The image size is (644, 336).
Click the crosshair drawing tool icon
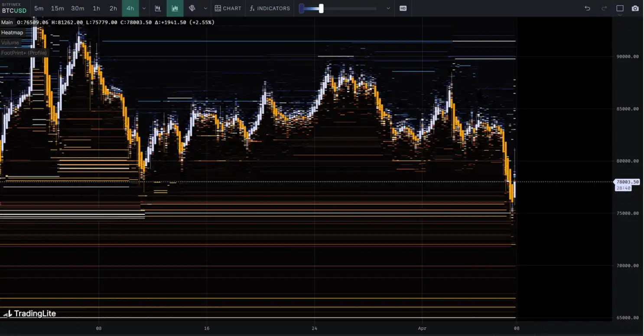click(192, 8)
